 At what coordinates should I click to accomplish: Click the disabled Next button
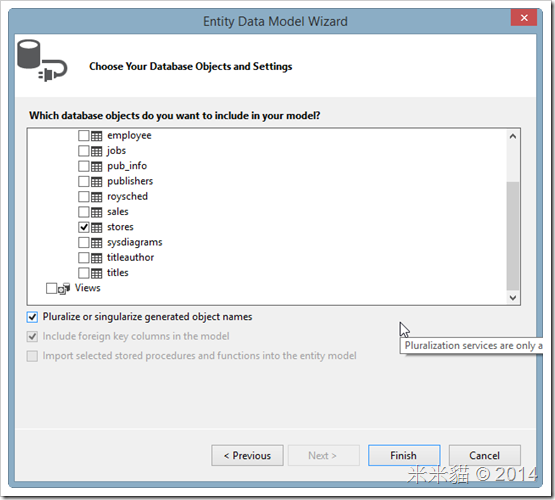pos(323,455)
